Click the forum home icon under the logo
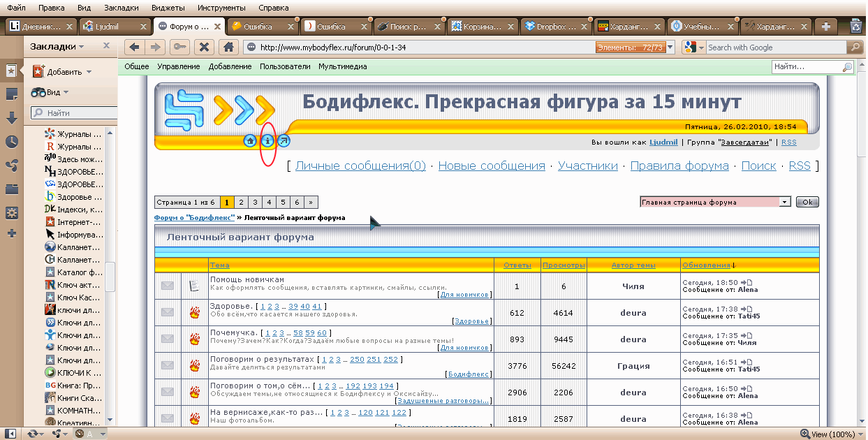This screenshot has height=440, width=868. tap(250, 141)
